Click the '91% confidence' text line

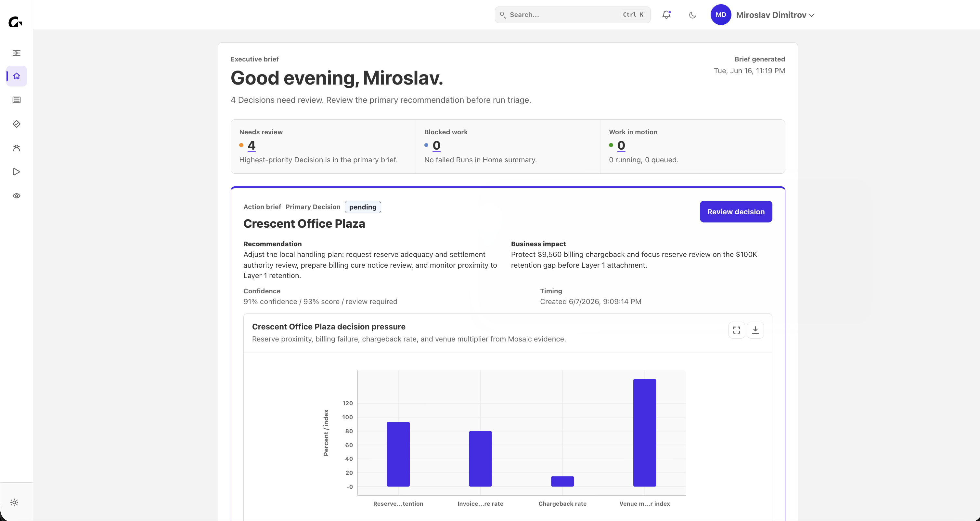click(x=320, y=301)
